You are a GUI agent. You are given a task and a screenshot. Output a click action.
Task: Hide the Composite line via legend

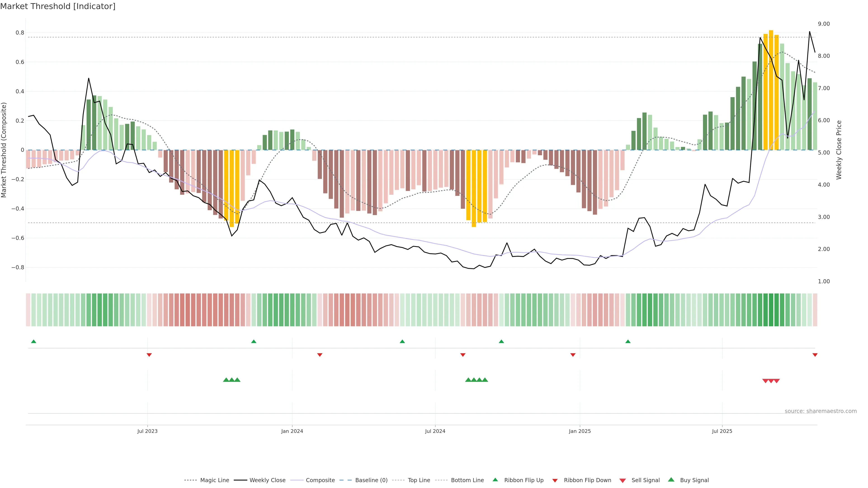click(320, 480)
